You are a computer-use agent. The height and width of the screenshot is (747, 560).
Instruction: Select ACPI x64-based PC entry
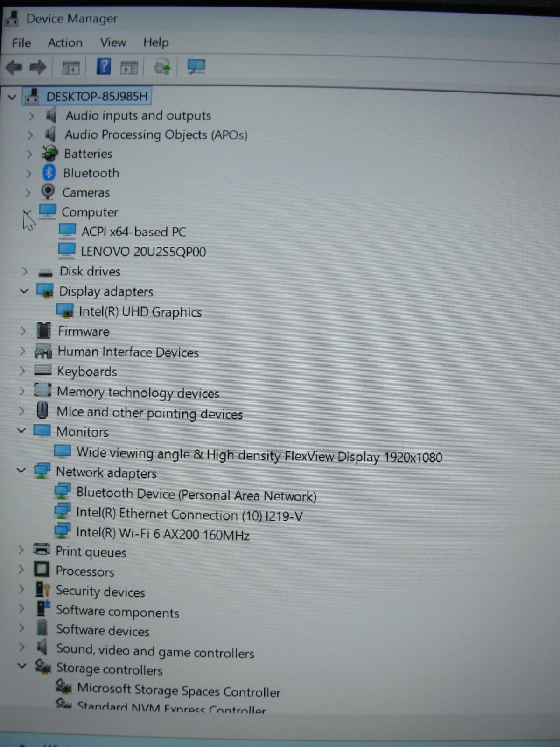[133, 232]
